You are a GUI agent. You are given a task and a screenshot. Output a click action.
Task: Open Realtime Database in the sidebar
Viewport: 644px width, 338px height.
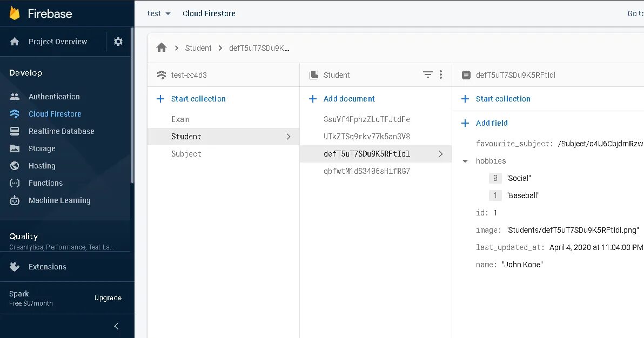(x=61, y=131)
